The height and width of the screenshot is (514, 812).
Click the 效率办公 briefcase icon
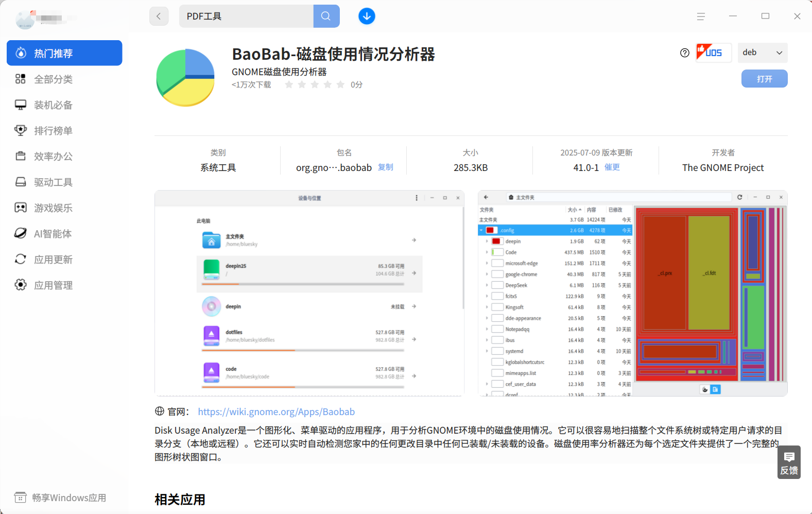click(x=21, y=156)
